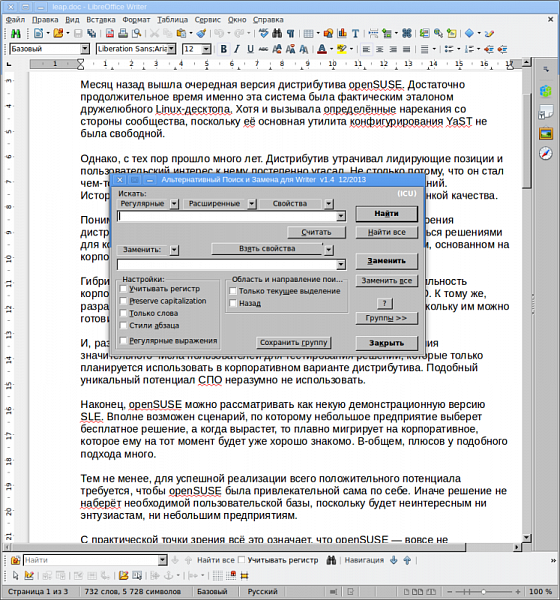Open the "Формат" menu
The image size is (560, 600).
click(136, 20)
